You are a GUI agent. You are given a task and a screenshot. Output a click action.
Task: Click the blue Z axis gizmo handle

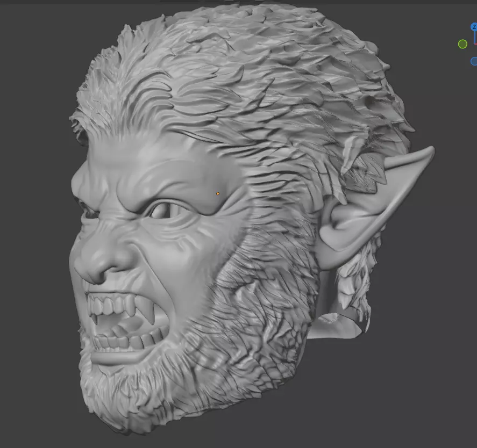[x=474, y=27]
